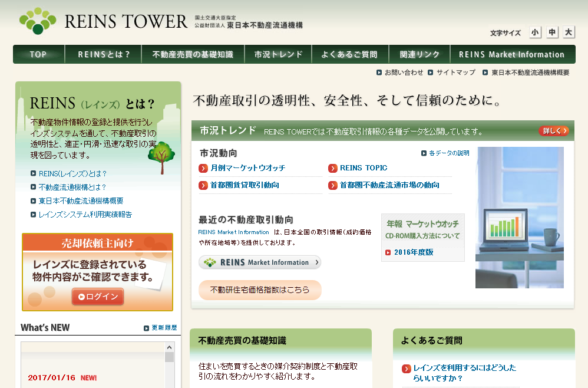Open the 市況トレンド menu item
Image resolution: width=588 pixels, height=388 pixels.
(278, 54)
